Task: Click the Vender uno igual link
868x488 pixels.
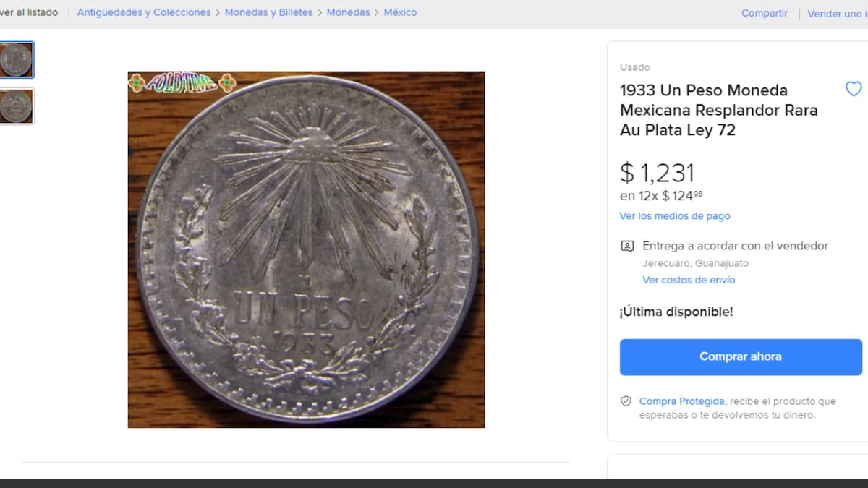Action: (x=837, y=14)
